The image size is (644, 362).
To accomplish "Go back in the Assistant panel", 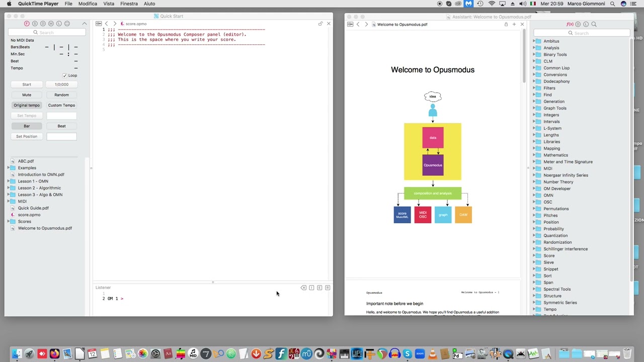I will (x=358, y=24).
